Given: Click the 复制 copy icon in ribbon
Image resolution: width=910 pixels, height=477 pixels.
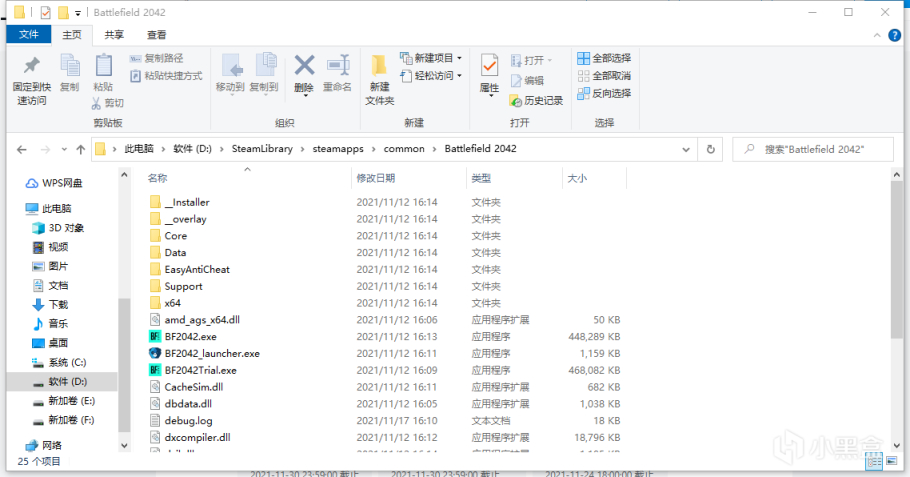Looking at the screenshot, I should [70, 66].
